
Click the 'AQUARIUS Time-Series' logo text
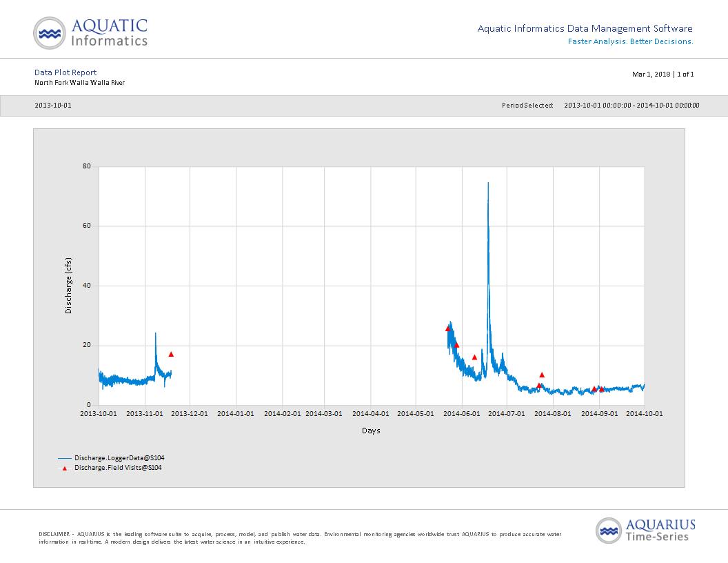[660, 531]
